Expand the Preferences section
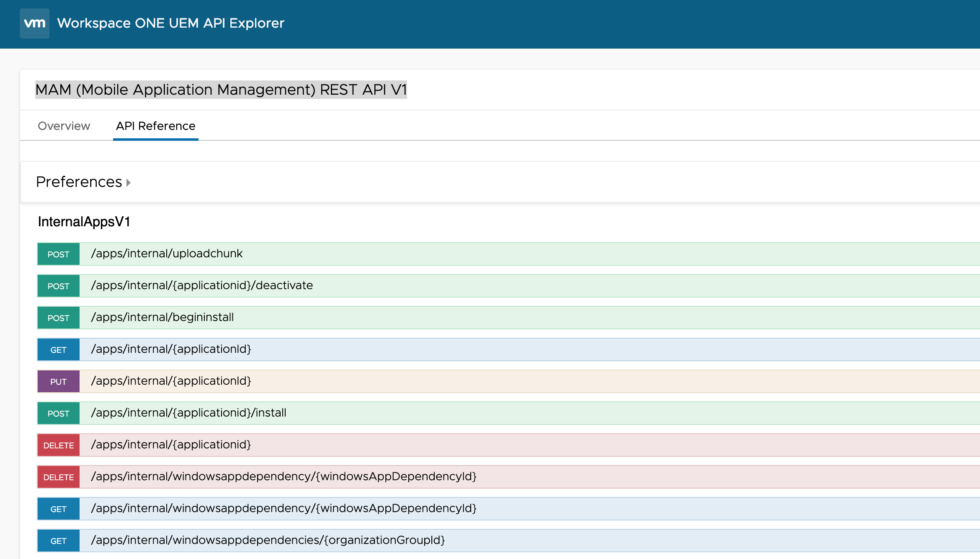 coord(83,182)
